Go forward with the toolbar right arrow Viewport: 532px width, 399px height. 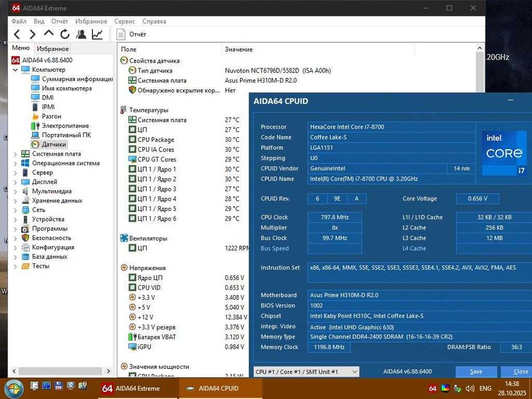point(33,34)
